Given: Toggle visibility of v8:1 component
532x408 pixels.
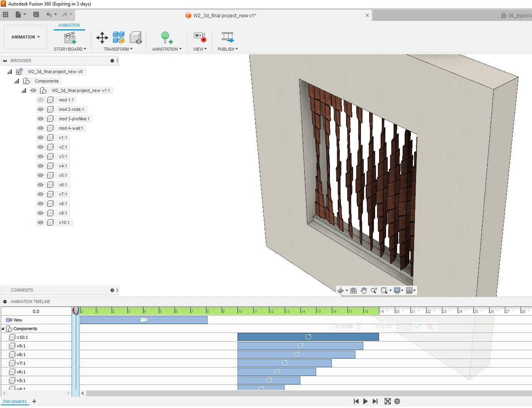Looking at the screenshot, I should [40, 204].
